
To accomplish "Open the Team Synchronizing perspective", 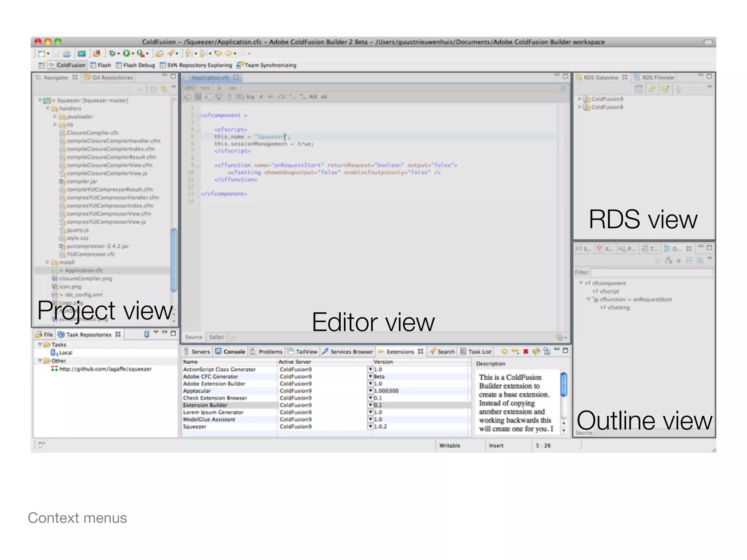I will 266,65.
